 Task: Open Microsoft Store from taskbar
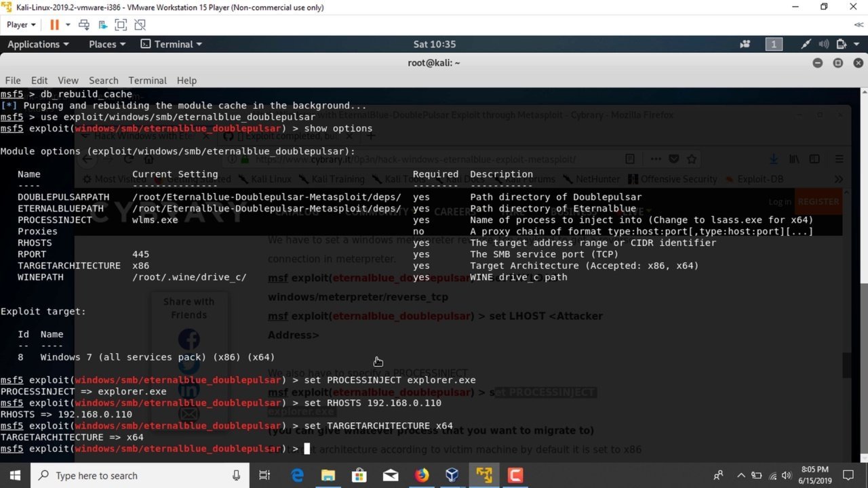(359, 475)
